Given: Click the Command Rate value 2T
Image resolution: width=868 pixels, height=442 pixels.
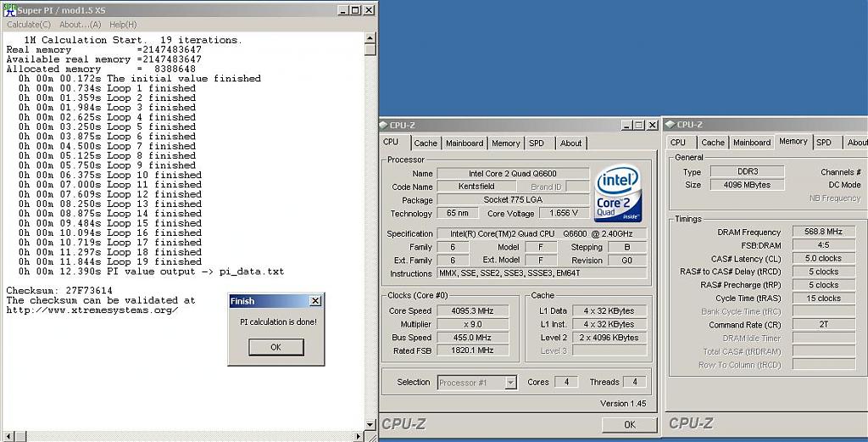Looking at the screenshot, I should [824, 325].
